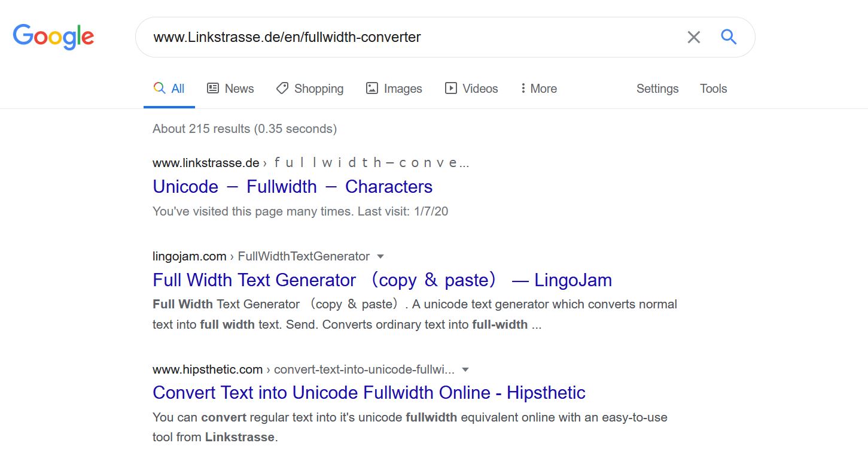Open the Images tab
The height and width of the screenshot is (476, 868).
coord(394,89)
